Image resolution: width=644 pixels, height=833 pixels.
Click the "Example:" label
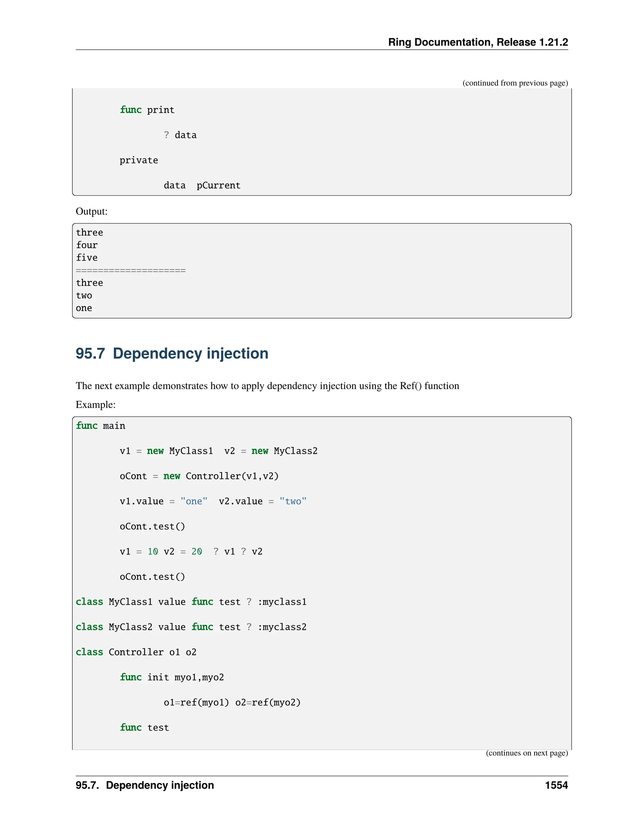(x=95, y=405)
